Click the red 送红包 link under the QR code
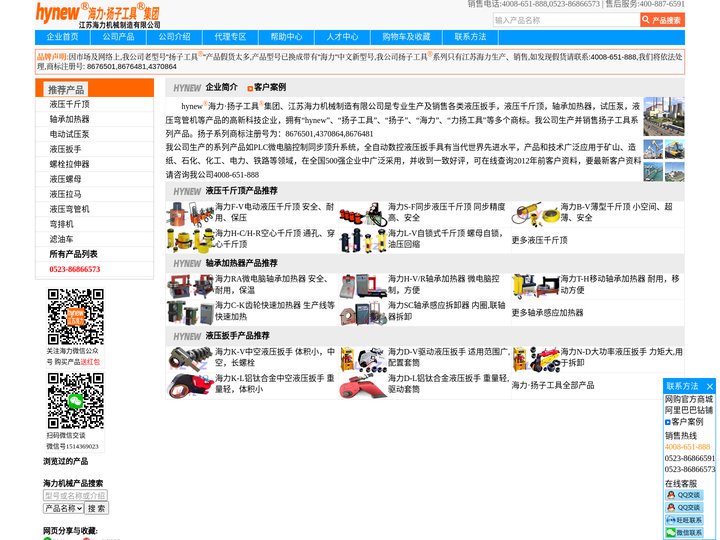This screenshot has height=540, width=720. click(x=90, y=362)
